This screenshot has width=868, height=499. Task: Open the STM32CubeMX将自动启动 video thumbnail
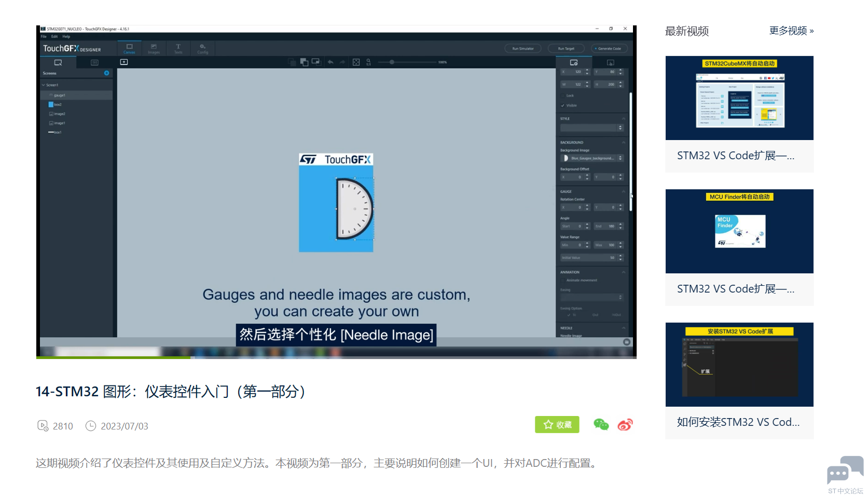739,98
